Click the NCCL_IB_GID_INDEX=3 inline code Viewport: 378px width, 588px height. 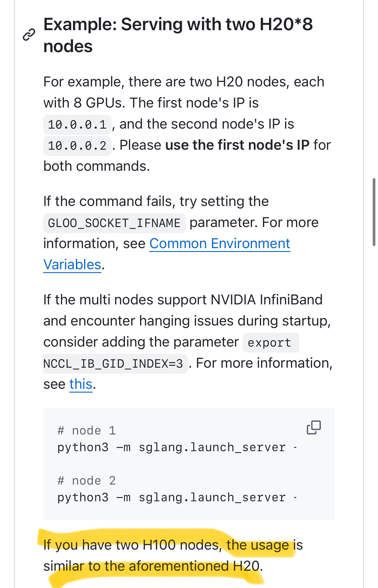(113, 364)
